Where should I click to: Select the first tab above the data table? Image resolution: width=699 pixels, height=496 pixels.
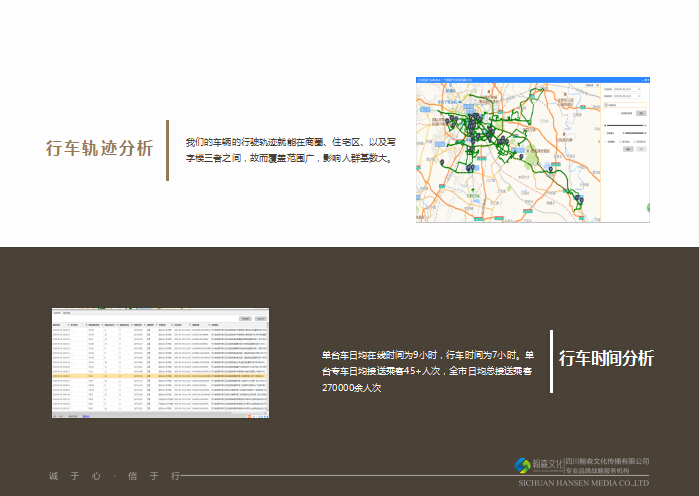coord(57,313)
